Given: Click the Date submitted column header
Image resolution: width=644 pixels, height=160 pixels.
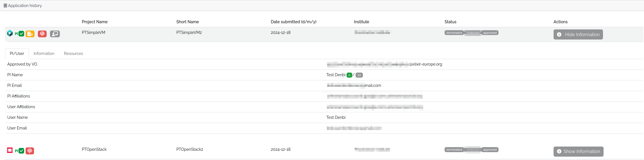Looking at the screenshot, I should coord(293,22).
